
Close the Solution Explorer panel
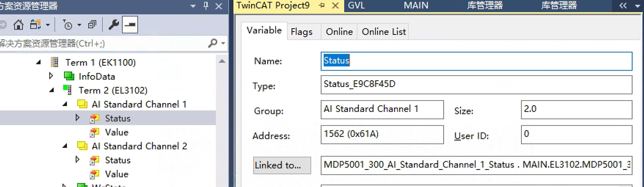coord(219,6)
